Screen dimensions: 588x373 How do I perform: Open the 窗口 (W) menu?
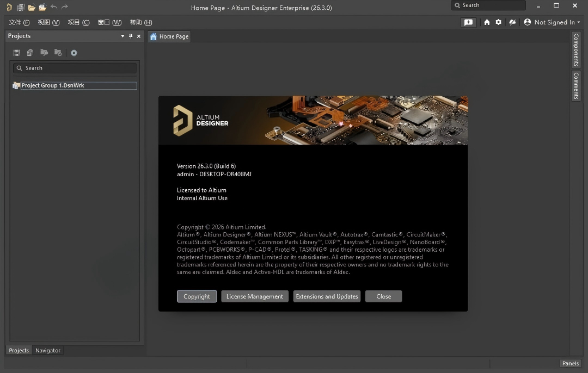(x=109, y=22)
